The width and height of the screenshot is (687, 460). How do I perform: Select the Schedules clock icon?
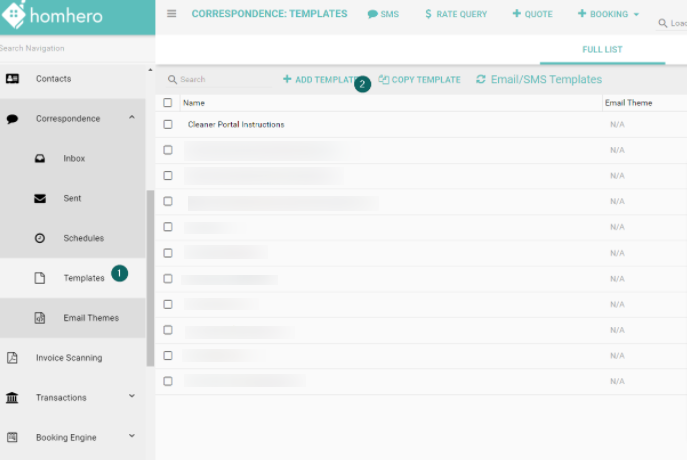[x=40, y=238]
